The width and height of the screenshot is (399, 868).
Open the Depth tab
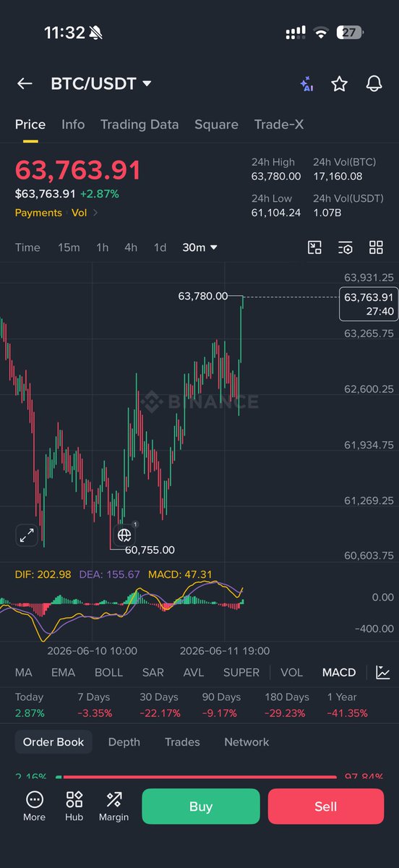(x=124, y=742)
